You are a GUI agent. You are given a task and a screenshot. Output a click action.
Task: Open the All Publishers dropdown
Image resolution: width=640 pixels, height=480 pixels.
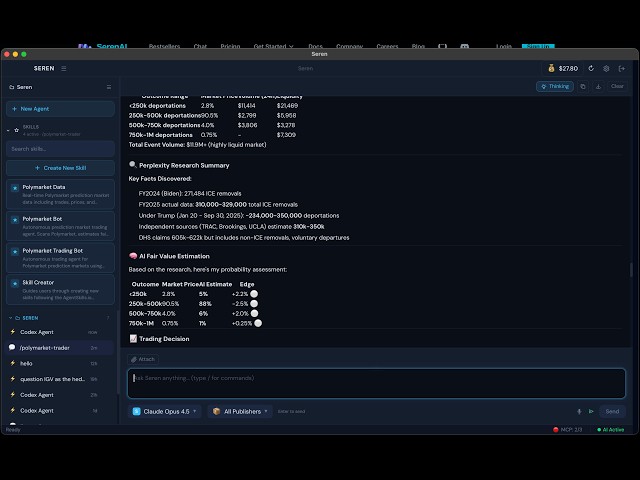240,411
